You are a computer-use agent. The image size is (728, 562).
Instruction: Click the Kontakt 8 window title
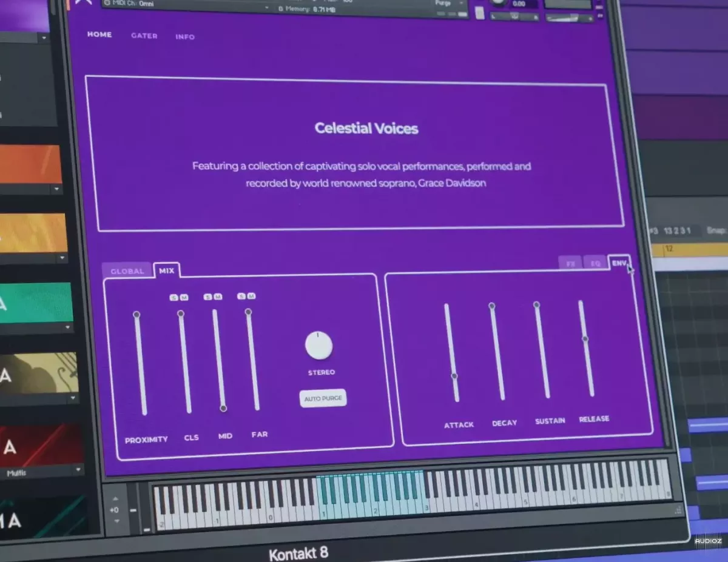298,554
